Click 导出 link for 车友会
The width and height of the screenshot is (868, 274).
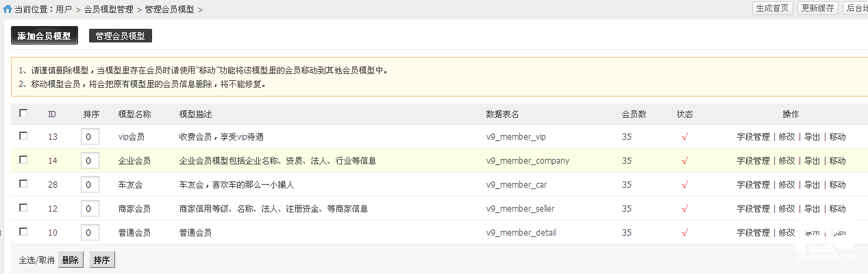812,185
